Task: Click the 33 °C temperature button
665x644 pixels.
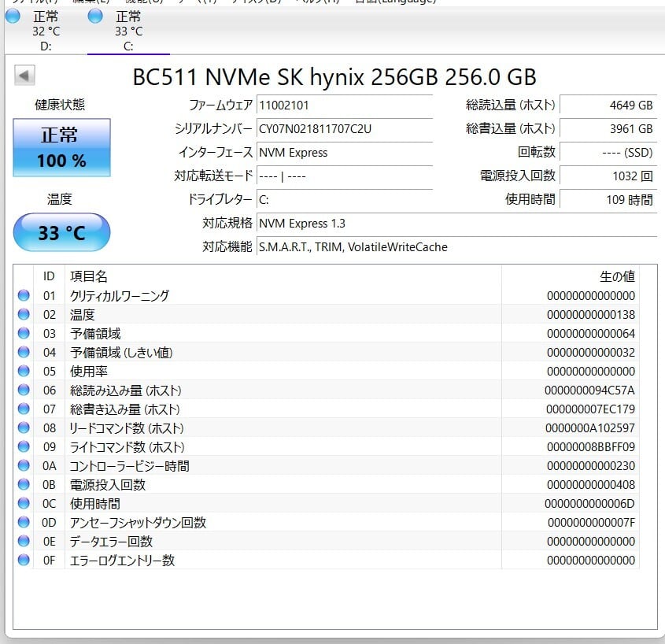Action: click(61, 233)
